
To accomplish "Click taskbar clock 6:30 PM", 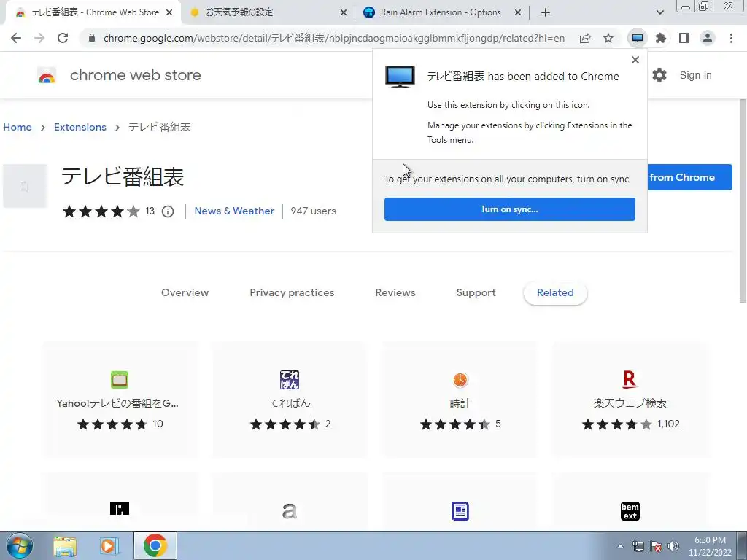I will point(710,546).
